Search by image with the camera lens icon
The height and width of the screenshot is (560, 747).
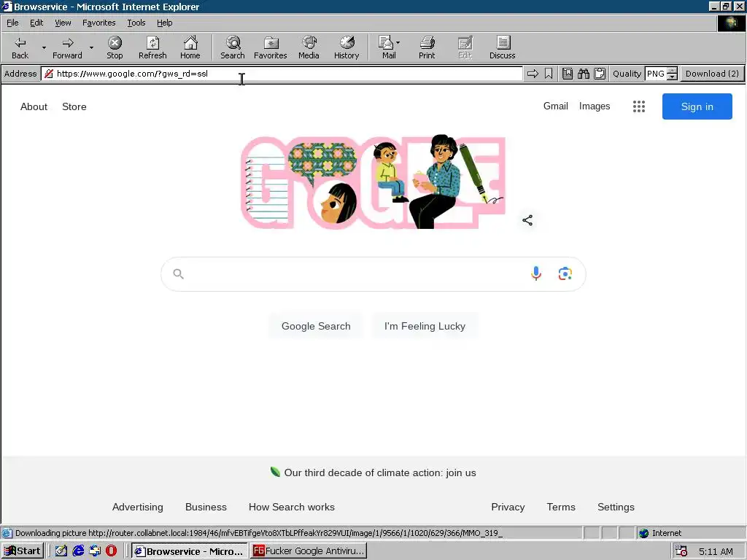coord(565,273)
